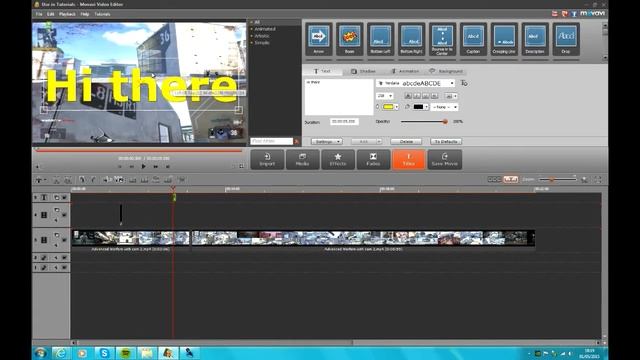Click the split clip scissors tool
640x360 pixels.
click(x=57, y=180)
